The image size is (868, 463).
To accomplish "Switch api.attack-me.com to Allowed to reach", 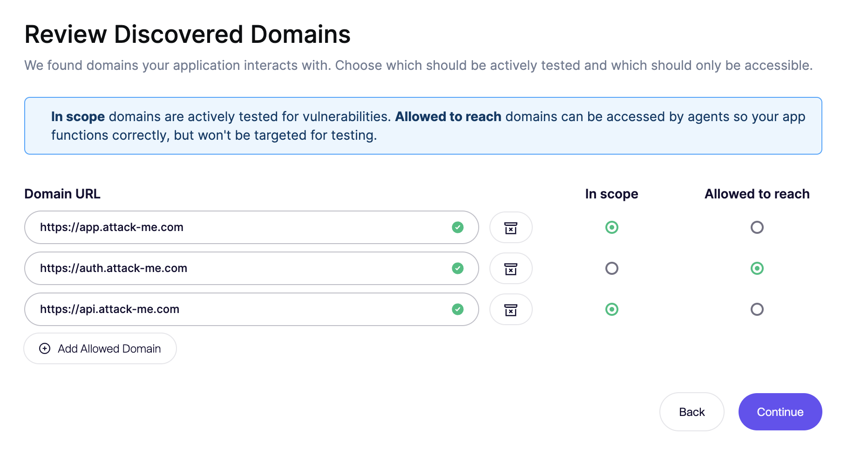I will tap(757, 309).
